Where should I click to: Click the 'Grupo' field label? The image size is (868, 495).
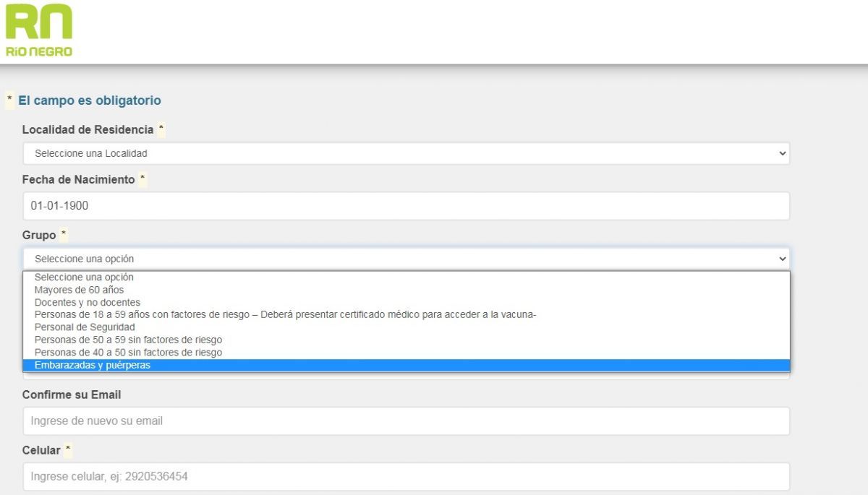(x=39, y=236)
